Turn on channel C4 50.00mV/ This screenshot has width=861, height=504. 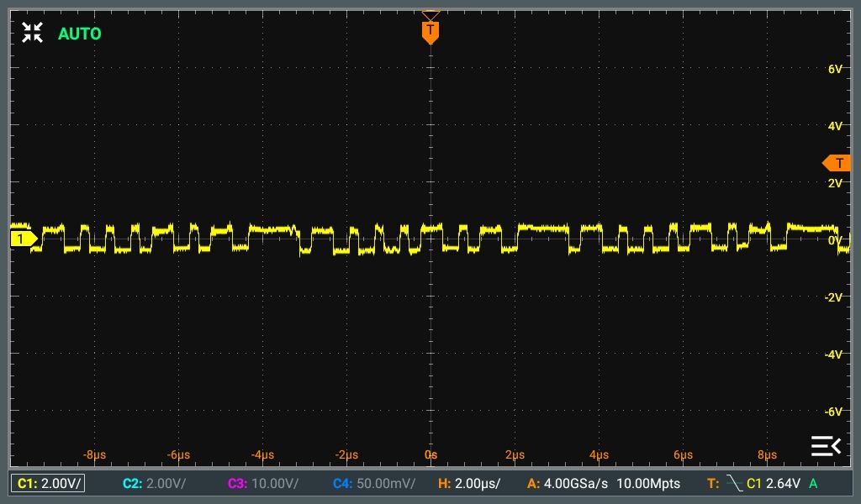(x=374, y=483)
